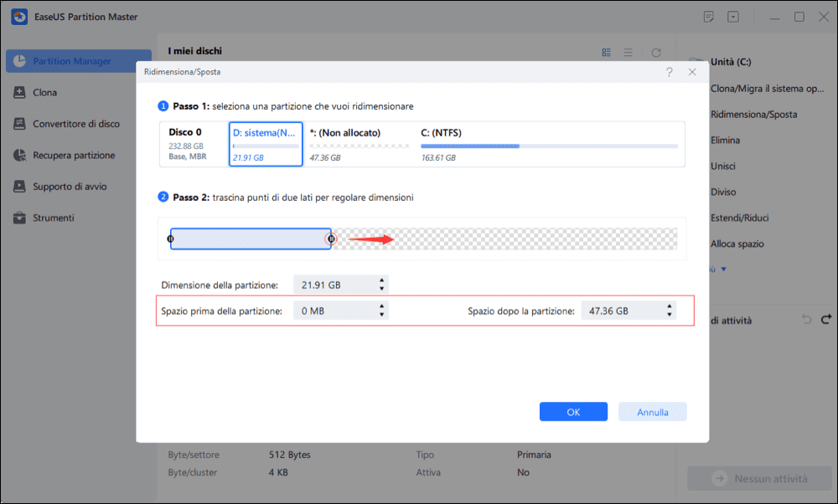838x504 pixels.
Task: Switch to grid disk view icon
Action: tap(606, 52)
